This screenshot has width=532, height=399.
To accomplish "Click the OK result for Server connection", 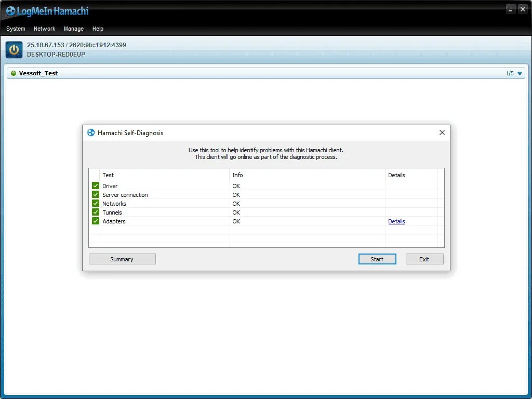I will tap(236, 195).
